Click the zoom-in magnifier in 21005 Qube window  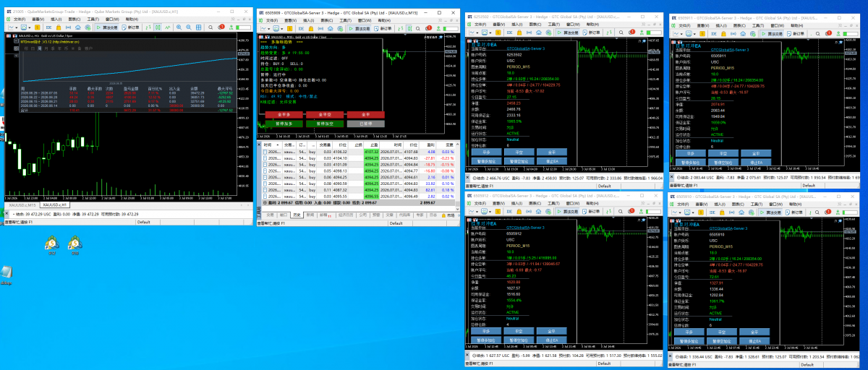click(x=179, y=27)
